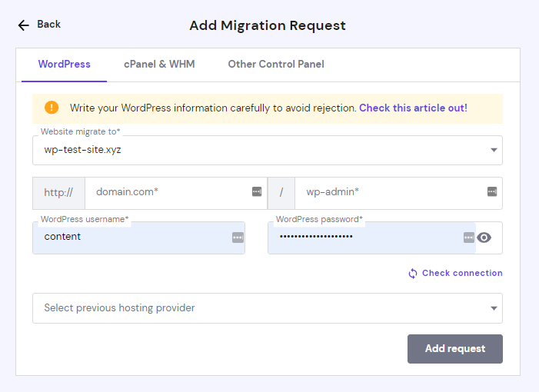Show the WordPress password with eye icon

[x=484, y=238]
